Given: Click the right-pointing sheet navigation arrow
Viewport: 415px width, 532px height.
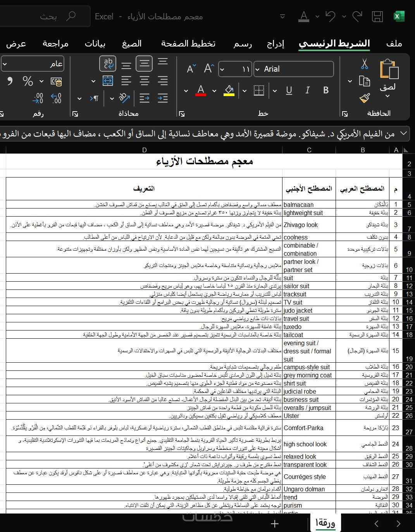Looking at the screenshot, I should pos(398,524).
